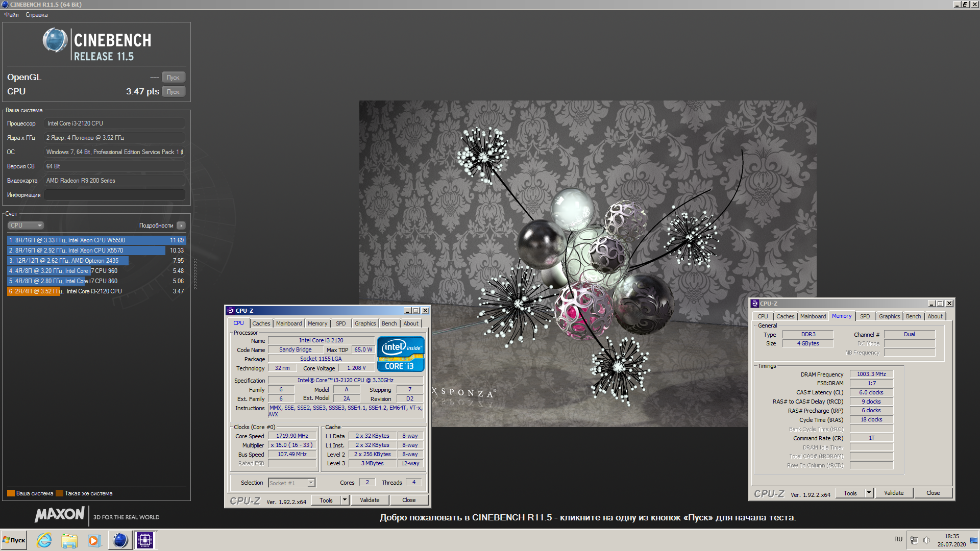Switch to Mainboard tab in right CPU-Z
This screenshot has width=980, height=551.
(813, 316)
